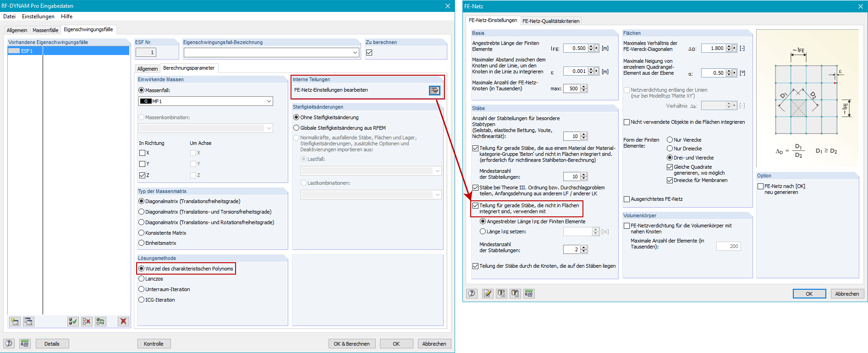Screen dimensions: 868x353
Task: Open the arrow menu next to diagonal ratio 1.800
Action: click(735, 48)
